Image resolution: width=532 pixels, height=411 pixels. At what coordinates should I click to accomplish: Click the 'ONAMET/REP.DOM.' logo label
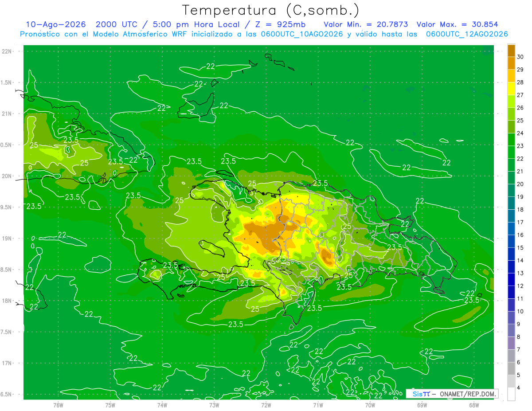coord(467,394)
